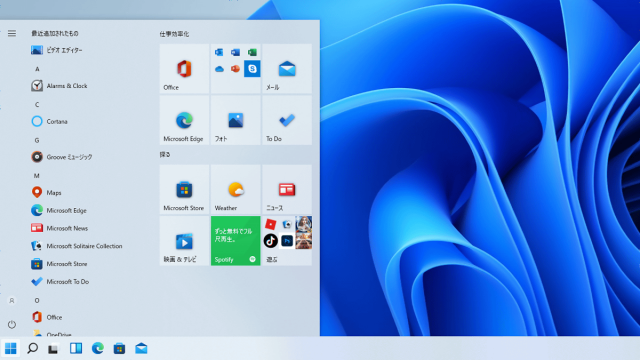Open the フォト photos tile

tap(236, 120)
